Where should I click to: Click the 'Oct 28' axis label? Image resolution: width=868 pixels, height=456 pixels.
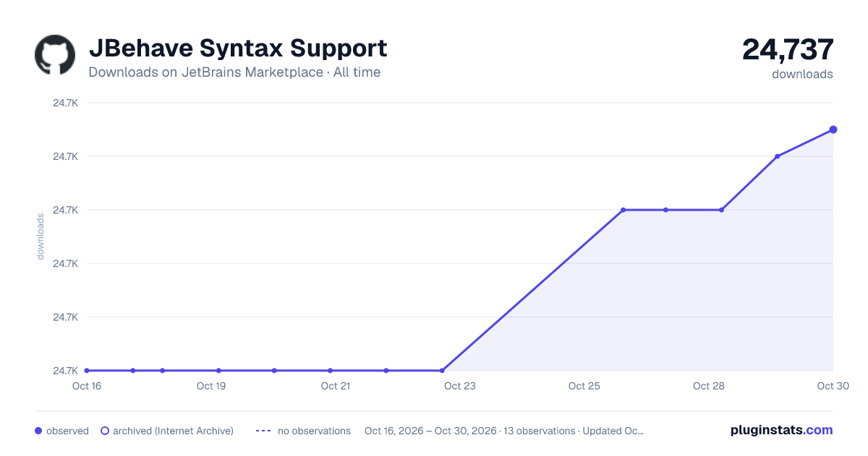point(709,386)
